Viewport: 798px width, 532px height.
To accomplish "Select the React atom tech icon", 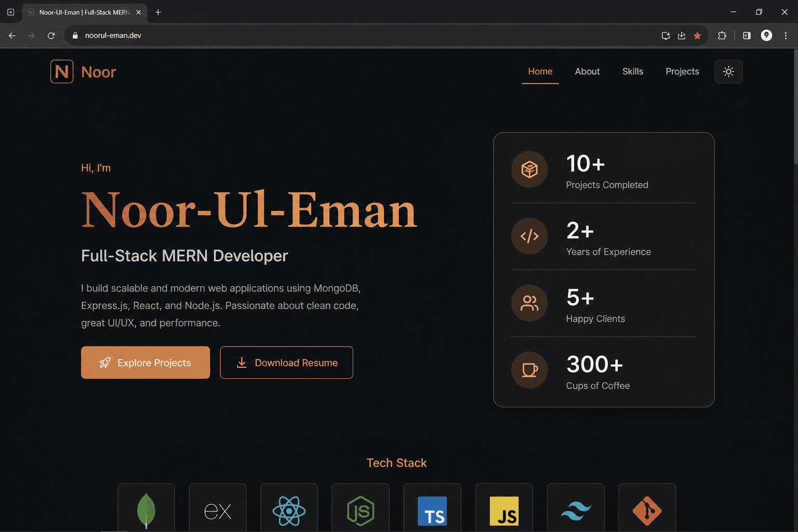I will click(x=289, y=511).
